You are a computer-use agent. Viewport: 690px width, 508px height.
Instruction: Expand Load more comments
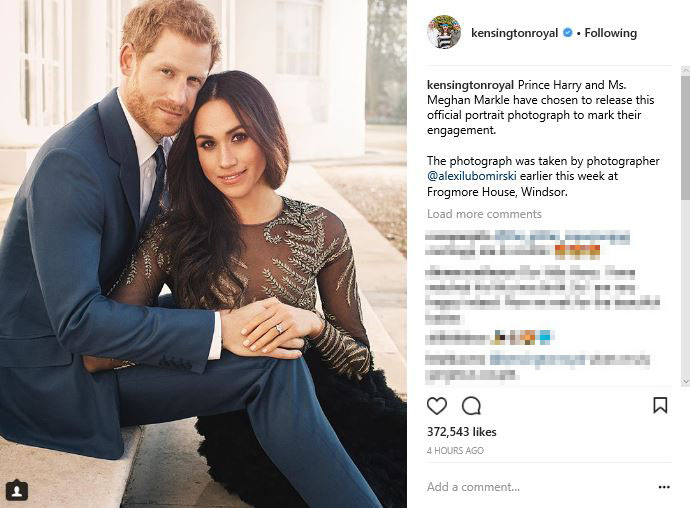pyautogui.click(x=484, y=214)
